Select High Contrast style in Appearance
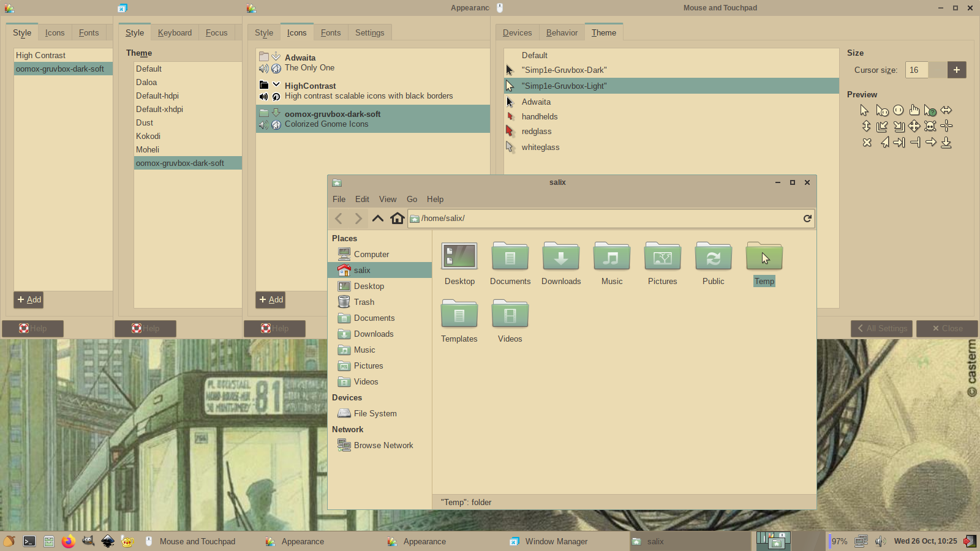The height and width of the screenshot is (551, 980). click(x=63, y=55)
